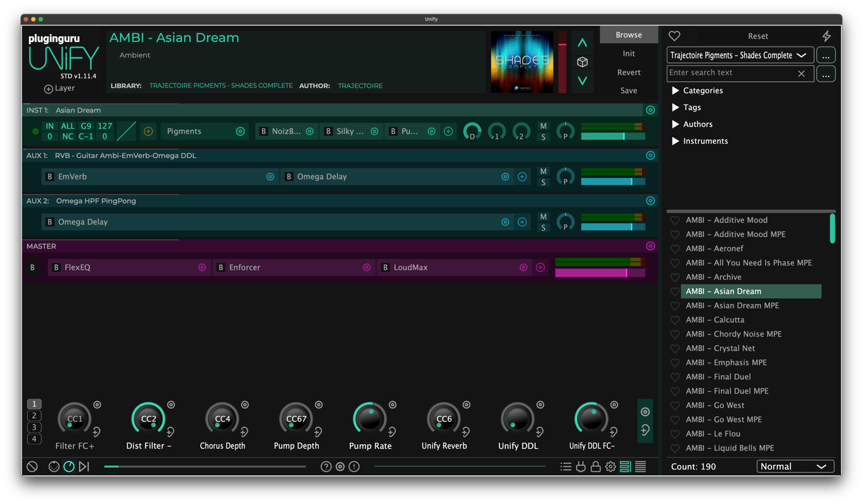
Task: Click the favorites heart icon above library
Action: click(674, 36)
